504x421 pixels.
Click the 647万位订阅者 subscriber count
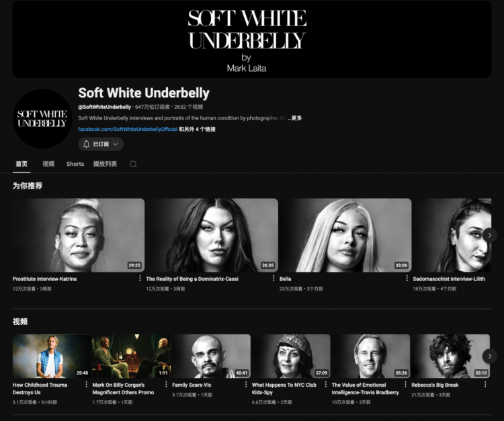click(152, 107)
